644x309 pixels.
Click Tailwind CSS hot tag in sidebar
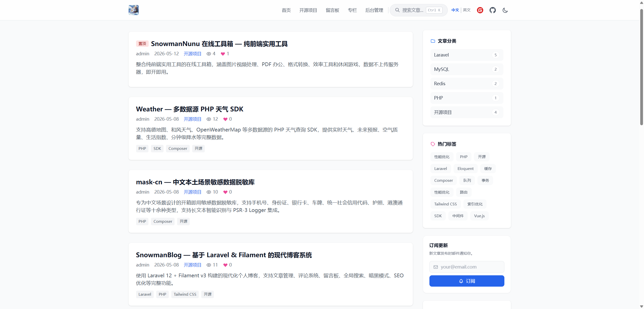coord(445,204)
